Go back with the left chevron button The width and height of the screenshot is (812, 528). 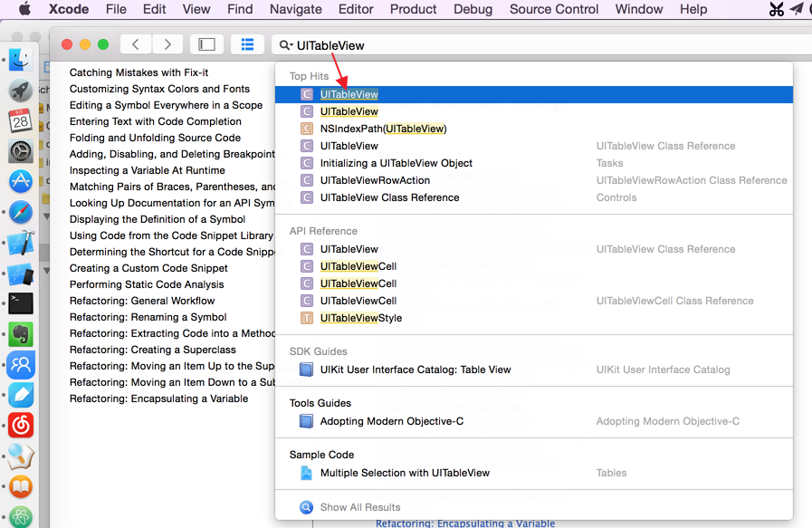pos(136,44)
